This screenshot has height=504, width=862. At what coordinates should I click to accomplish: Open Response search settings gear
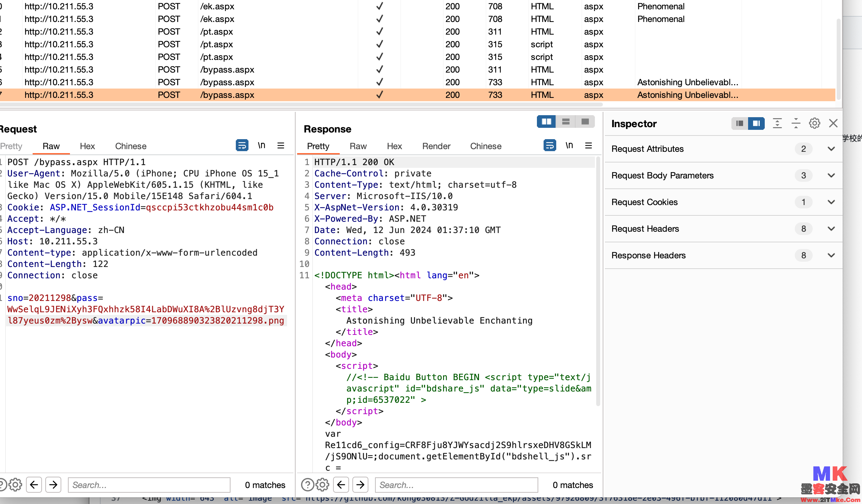(x=322, y=484)
